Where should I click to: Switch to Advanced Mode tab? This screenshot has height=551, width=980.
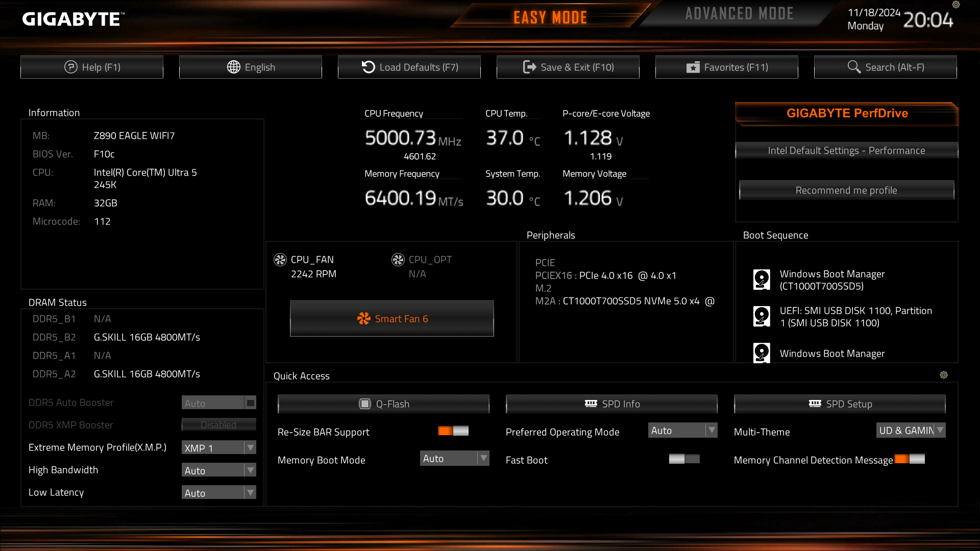pyautogui.click(x=739, y=14)
